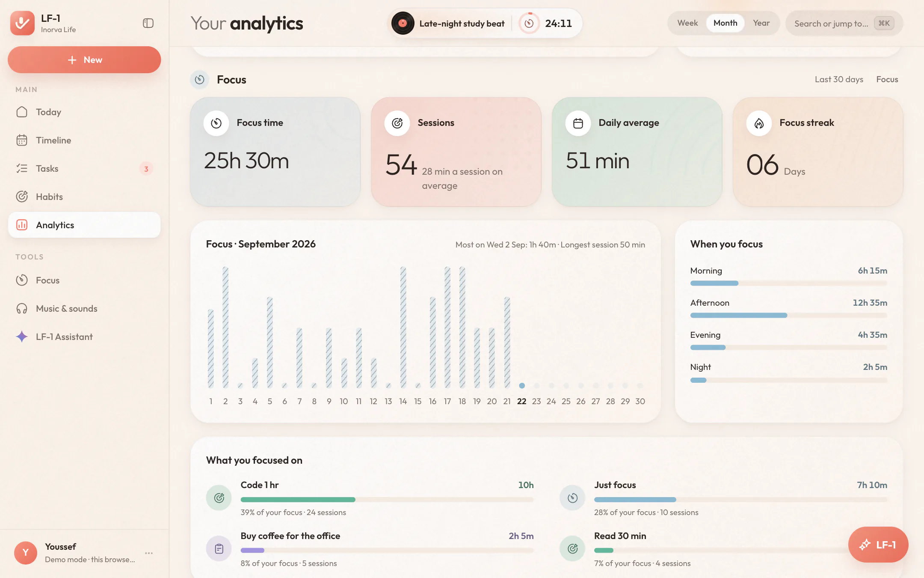Image resolution: width=924 pixels, height=578 pixels.
Task: Open Tasks in the sidebar
Action: (x=84, y=169)
